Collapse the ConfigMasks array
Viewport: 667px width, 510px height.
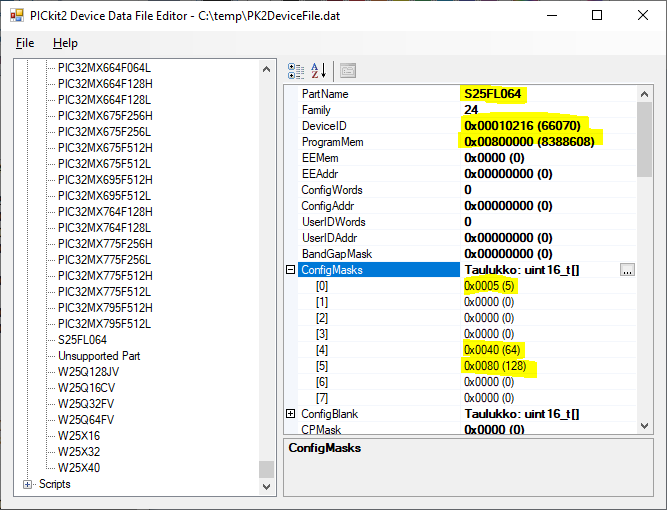tap(291, 270)
